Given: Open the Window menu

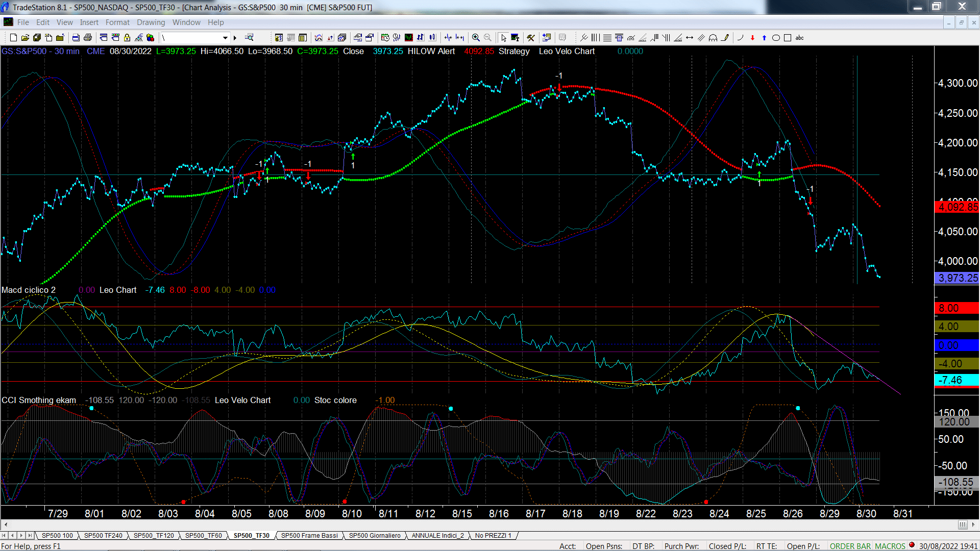Looking at the screenshot, I should point(186,22).
